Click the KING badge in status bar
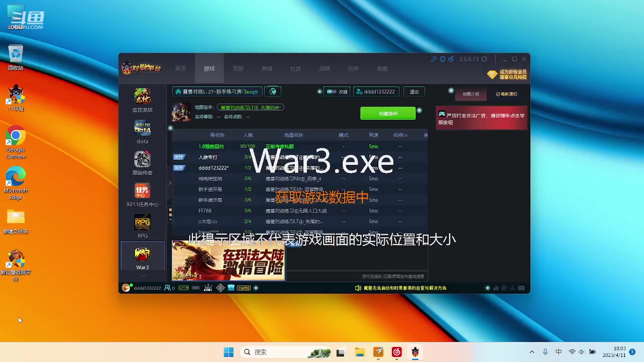The width and height of the screenshot is (644, 362). pyautogui.click(x=208, y=288)
